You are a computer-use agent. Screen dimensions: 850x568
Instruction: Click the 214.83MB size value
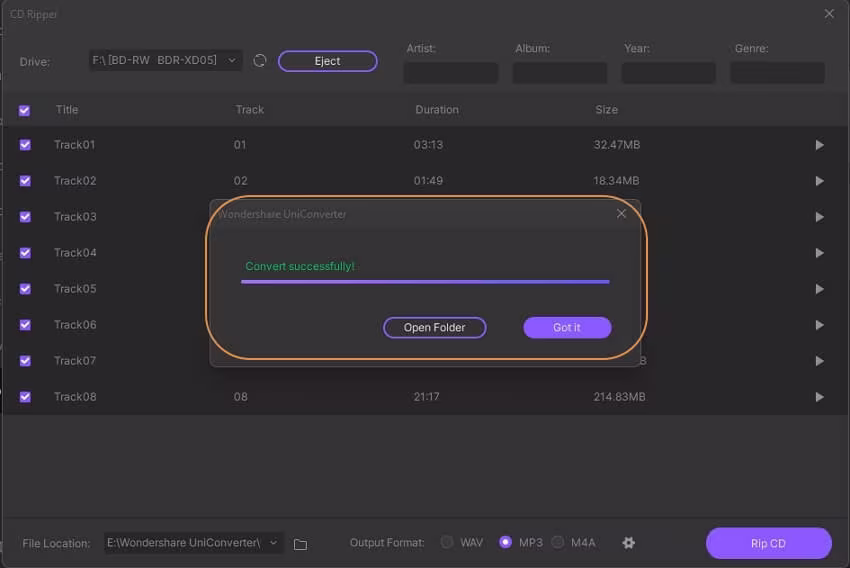click(620, 397)
